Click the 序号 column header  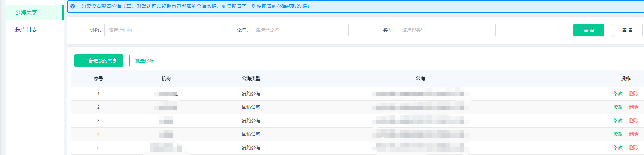[98, 79]
